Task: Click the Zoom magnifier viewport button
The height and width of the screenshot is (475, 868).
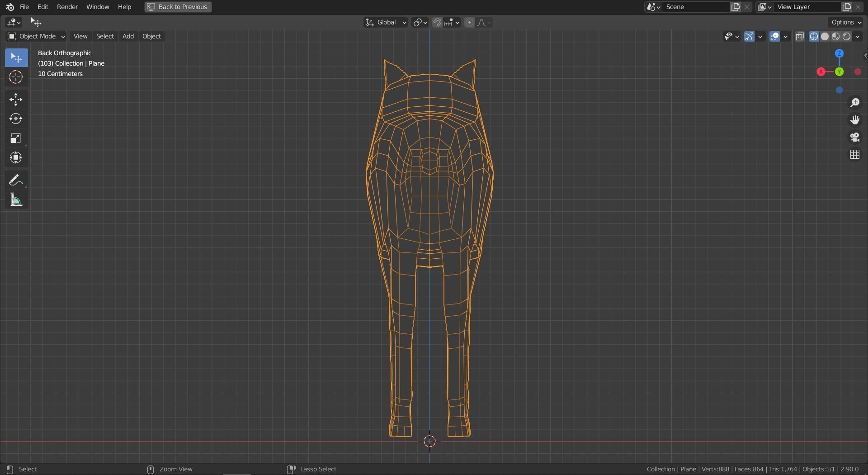Action: coord(854,103)
